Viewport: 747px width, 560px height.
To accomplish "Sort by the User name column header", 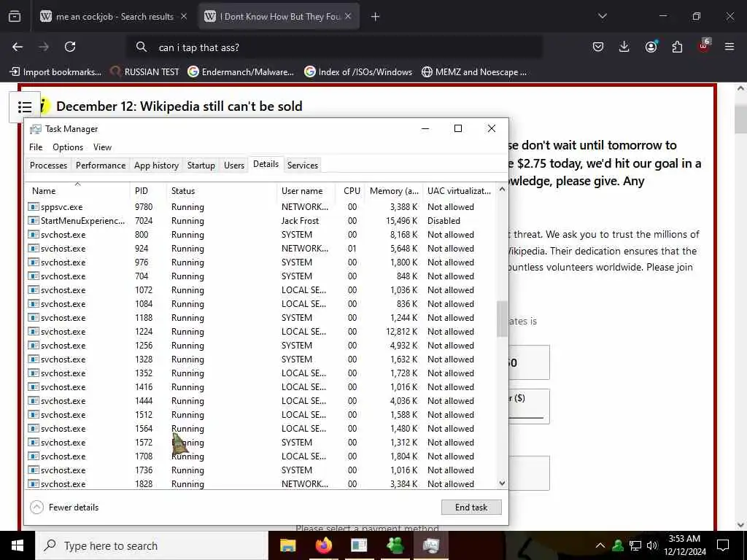I will click(x=306, y=190).
